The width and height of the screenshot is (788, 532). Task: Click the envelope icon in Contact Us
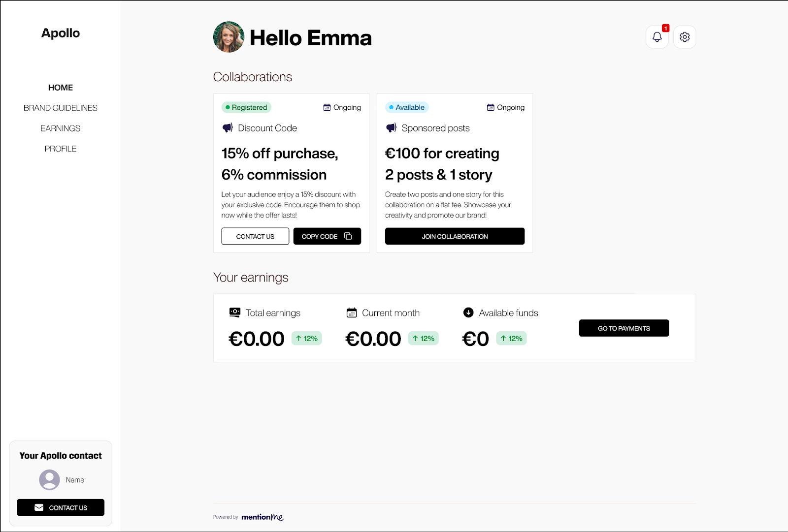click(x=38, y=507)
